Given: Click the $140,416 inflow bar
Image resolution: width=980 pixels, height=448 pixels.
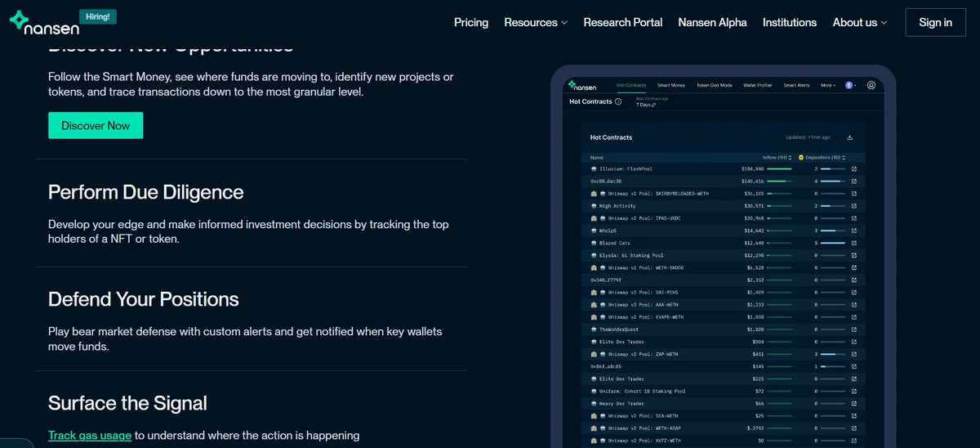Looking at the screenshot, I should (x=779, y=181).
